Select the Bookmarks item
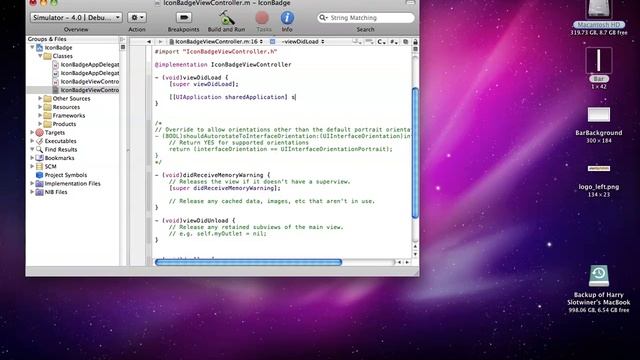640x360 pixels. click(x=59, y=158)
